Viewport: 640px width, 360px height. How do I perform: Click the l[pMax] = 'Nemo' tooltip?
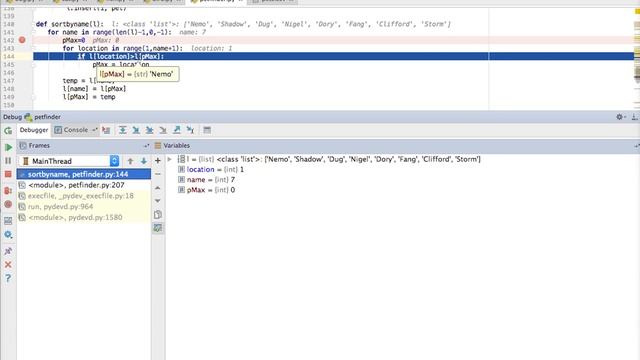tap(137, 74)
